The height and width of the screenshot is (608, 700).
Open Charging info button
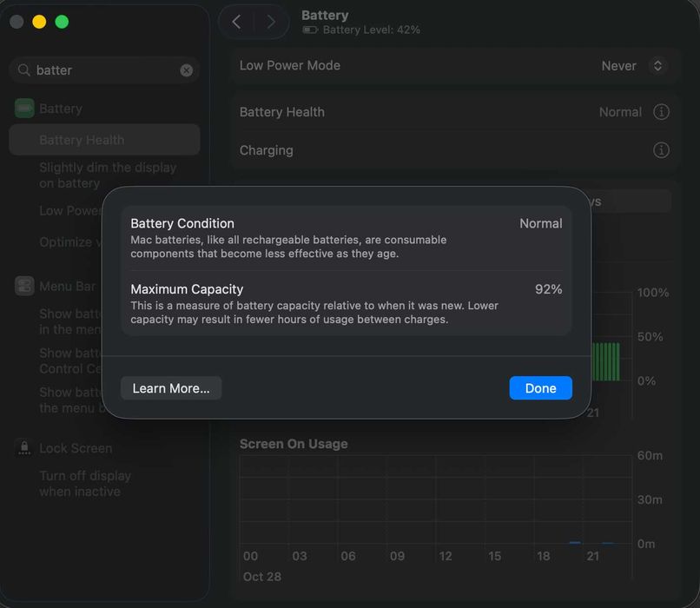point(661,150)
